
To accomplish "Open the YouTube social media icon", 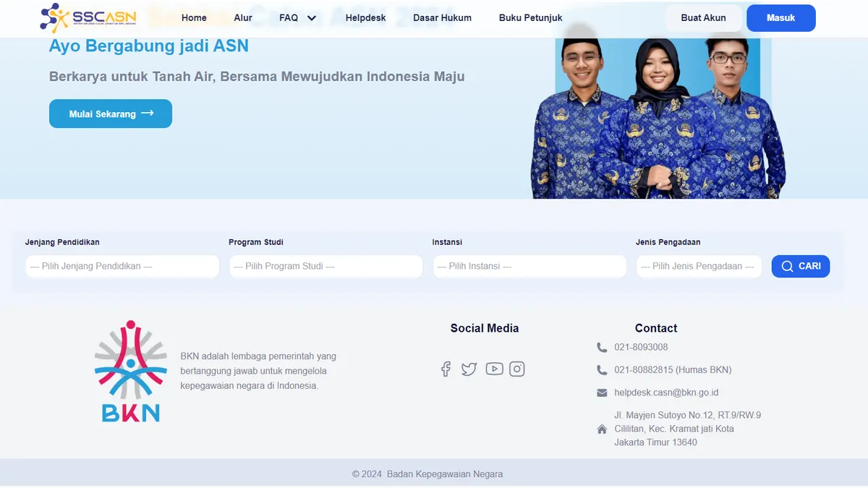I will pyautogui.click(x=494, y=369).
